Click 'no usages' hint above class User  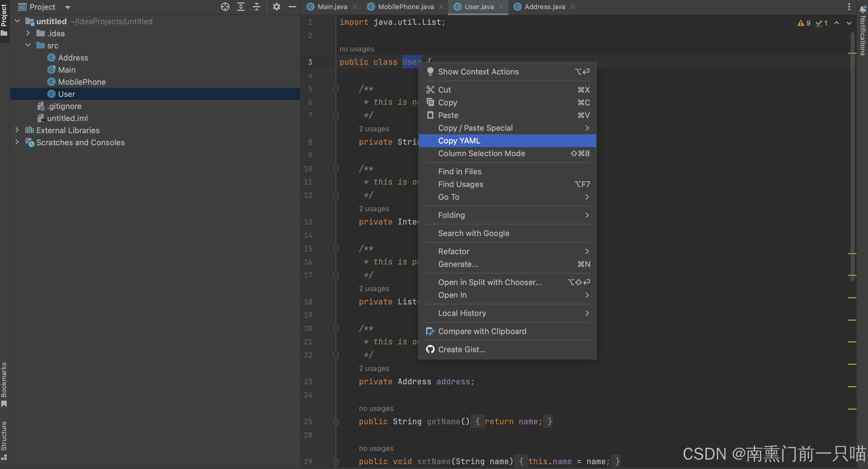pos(357,49)
